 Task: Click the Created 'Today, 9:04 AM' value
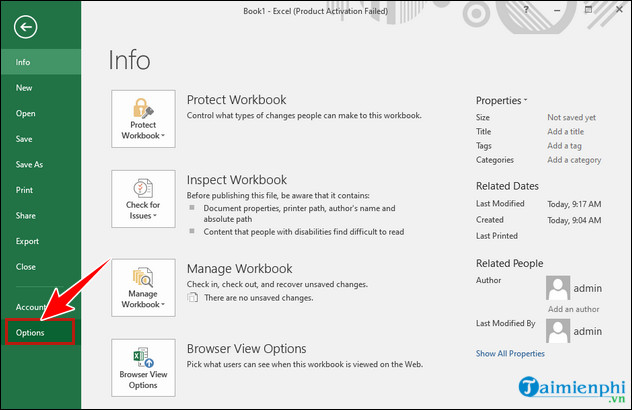coord(574,220)
